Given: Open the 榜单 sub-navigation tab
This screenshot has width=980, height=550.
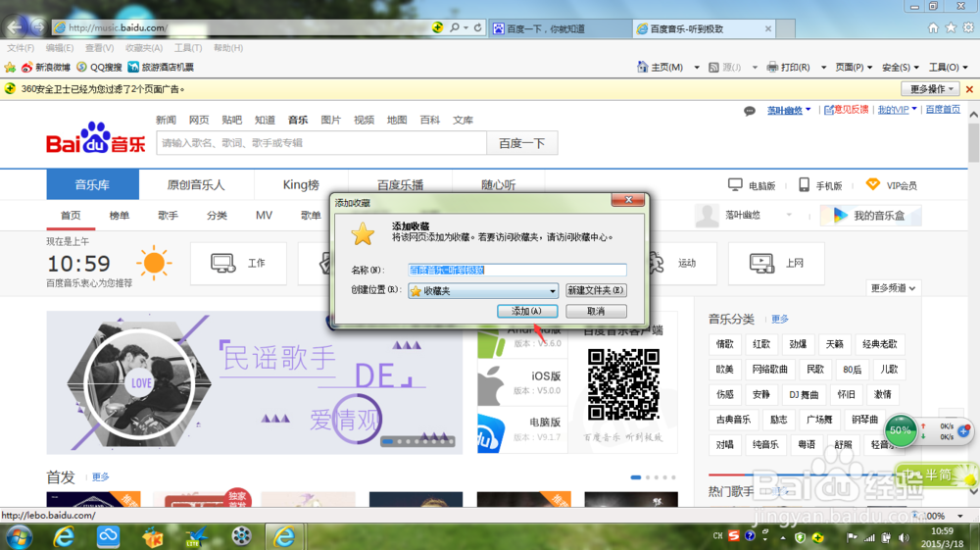Looking at the screenshot, I should tap(119, 215).
